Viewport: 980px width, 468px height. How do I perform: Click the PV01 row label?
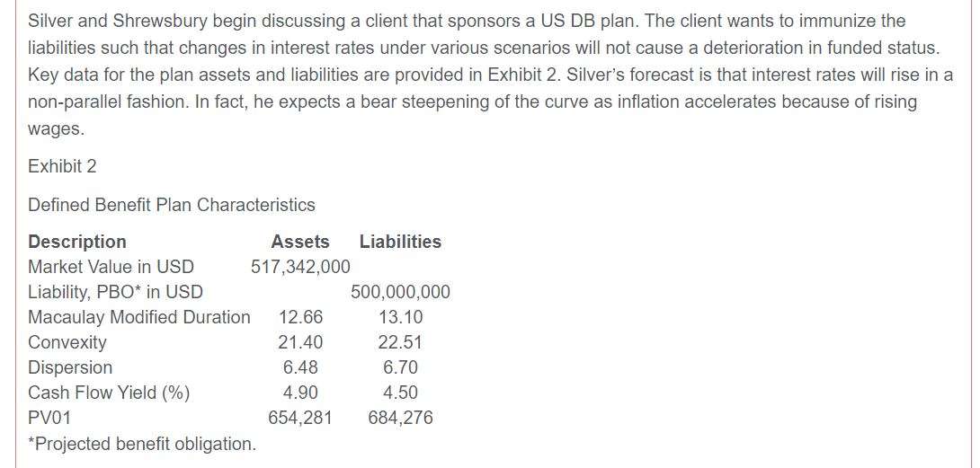point(49,418)
